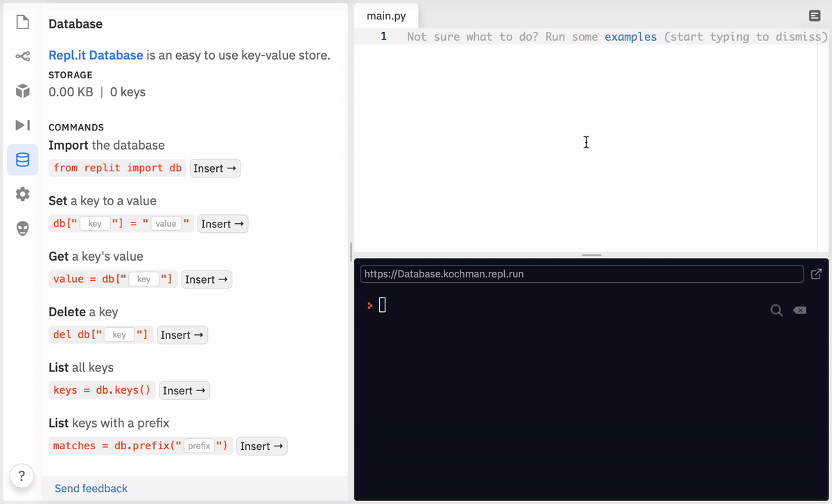Click the help question mark button

click(22, 476)
